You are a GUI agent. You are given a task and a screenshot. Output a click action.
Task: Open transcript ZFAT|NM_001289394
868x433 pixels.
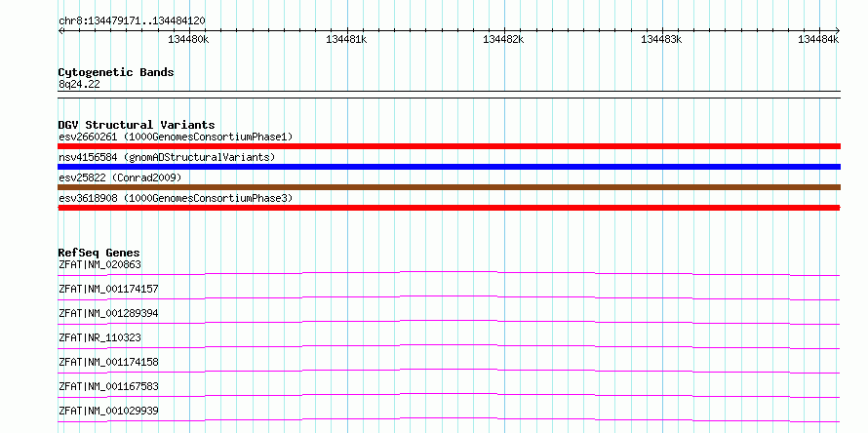108,313
